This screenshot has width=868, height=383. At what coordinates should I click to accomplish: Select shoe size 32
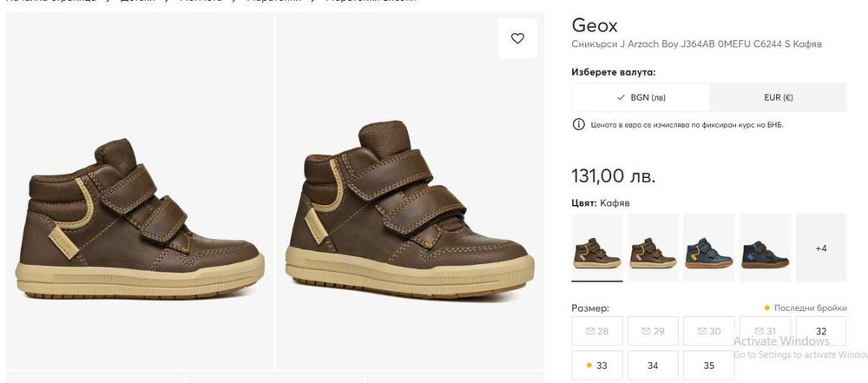[820, 332]
